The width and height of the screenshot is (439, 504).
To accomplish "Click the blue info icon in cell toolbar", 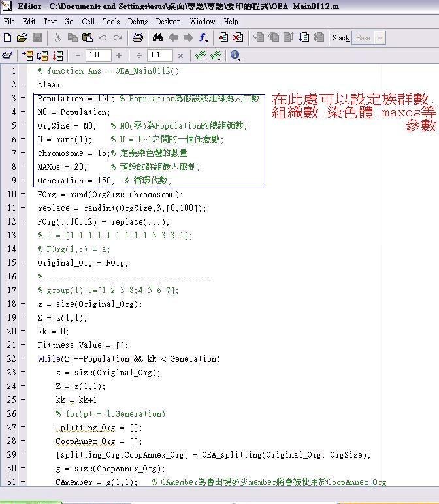I will click(x=235, y=55).
